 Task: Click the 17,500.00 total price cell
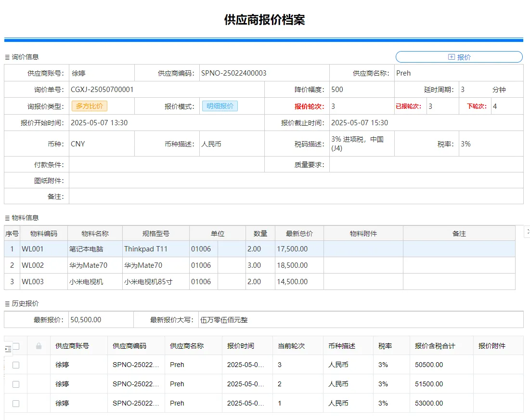click(x=299, y=249)
